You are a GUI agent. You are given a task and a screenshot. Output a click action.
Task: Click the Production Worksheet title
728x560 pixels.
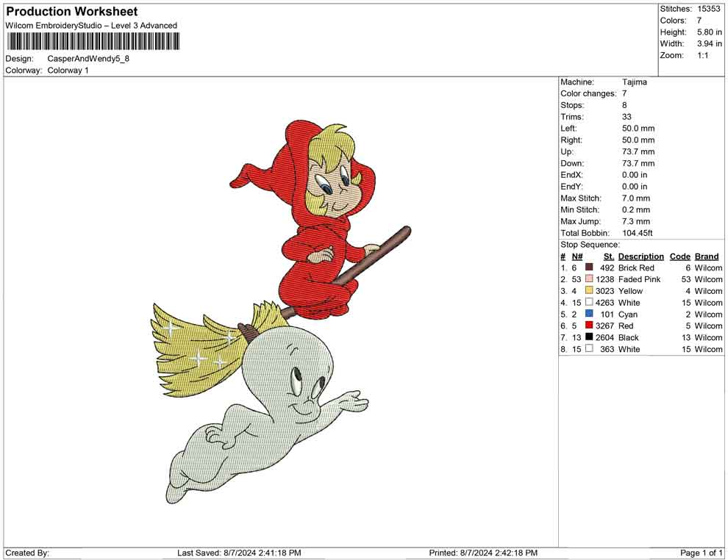71,11
